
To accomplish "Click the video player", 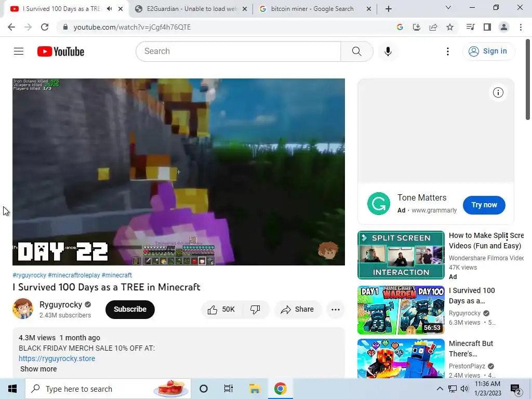I will (179, 171).
